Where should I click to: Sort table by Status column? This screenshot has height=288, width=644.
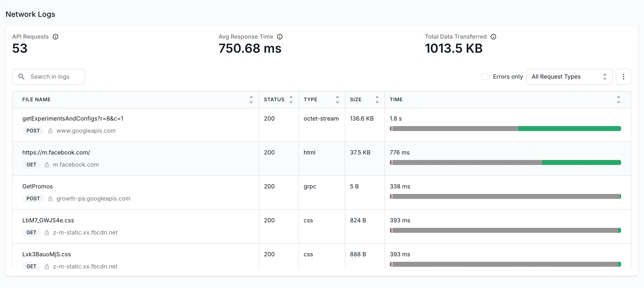click(x=291, y=100)
